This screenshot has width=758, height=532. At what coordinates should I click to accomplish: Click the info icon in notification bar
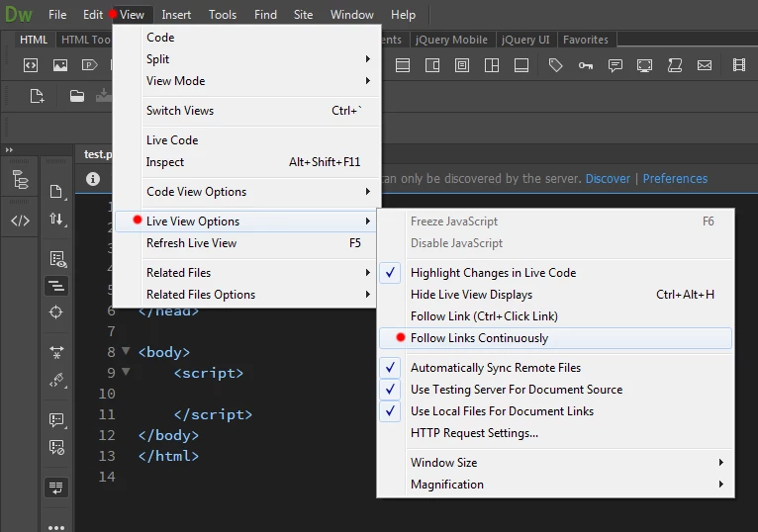click(x=93, y=179)
